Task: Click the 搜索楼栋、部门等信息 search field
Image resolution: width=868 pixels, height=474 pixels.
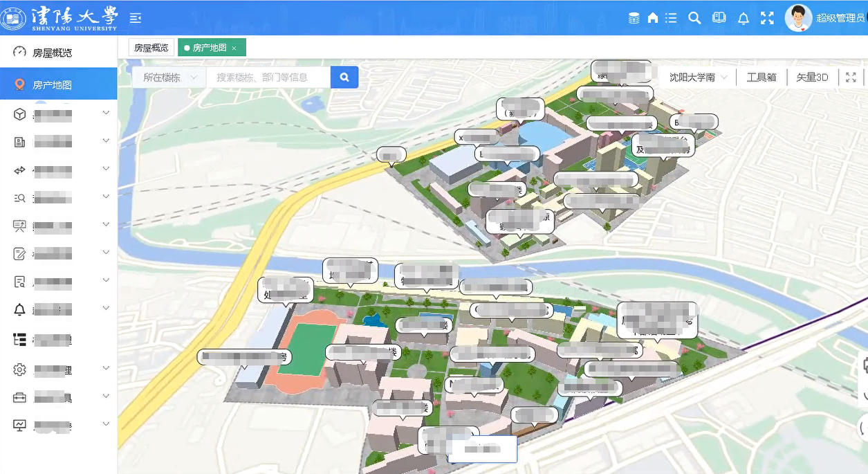Action: 268,78
